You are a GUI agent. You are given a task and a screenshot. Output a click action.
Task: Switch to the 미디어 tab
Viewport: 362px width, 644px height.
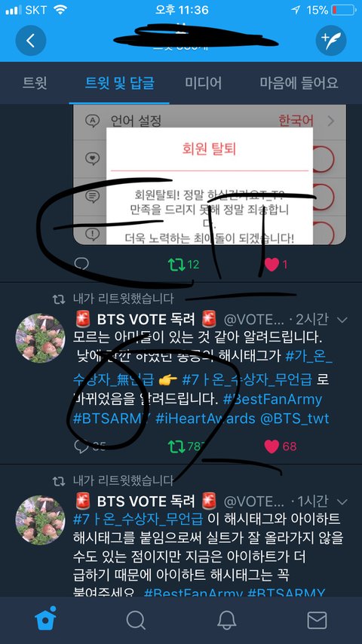(204, 83)
